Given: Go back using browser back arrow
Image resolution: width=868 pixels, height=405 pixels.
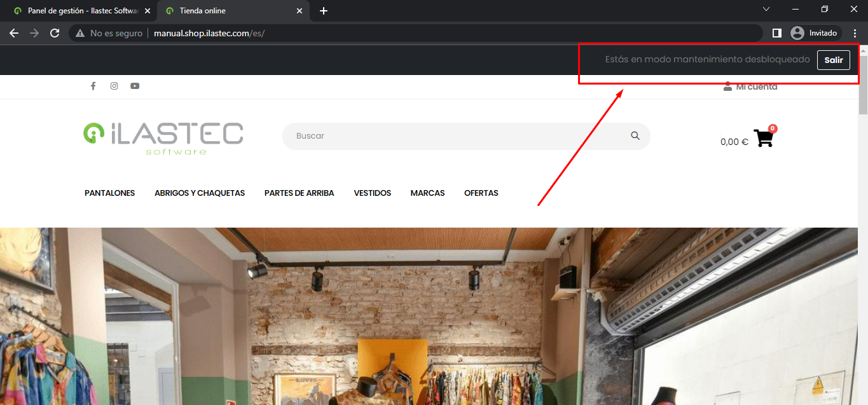Looking at the screenshot, I should tap(14, 33).
